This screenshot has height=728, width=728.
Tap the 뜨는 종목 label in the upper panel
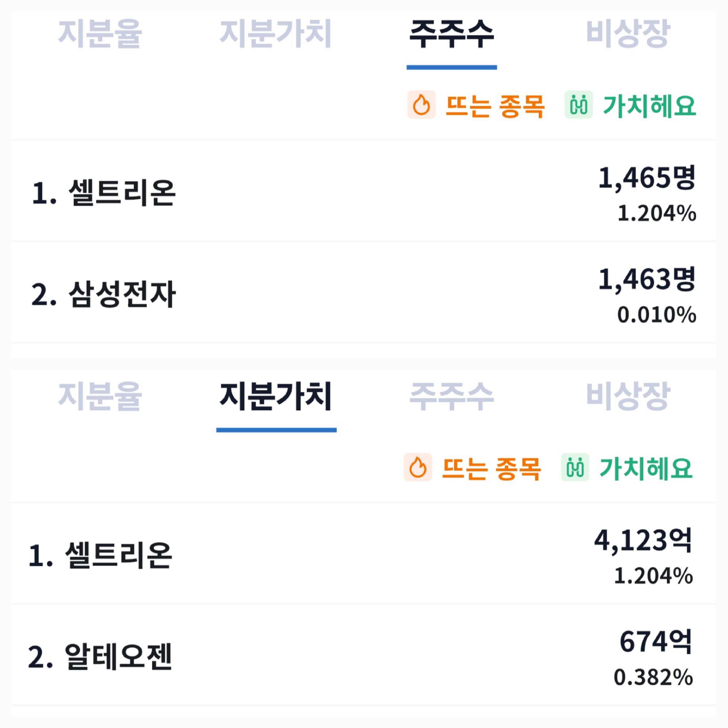495,105
